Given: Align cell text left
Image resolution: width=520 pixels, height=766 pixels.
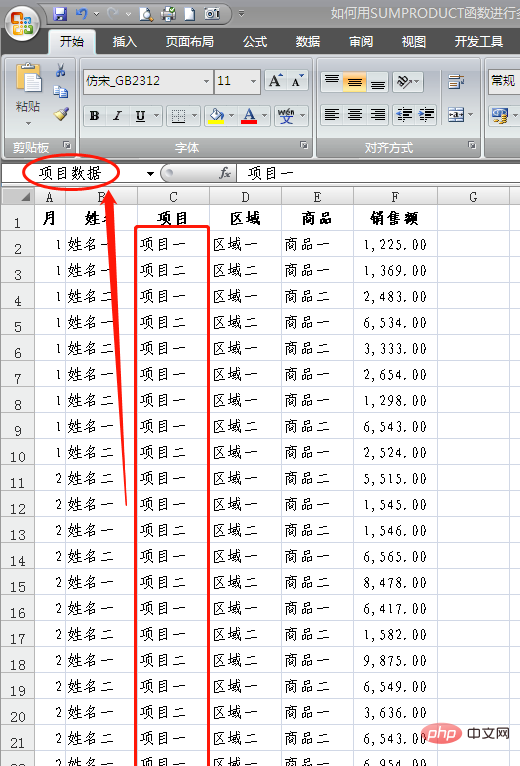Looking at the screenshot, I should pyautogui.click(x=332, y=115).
